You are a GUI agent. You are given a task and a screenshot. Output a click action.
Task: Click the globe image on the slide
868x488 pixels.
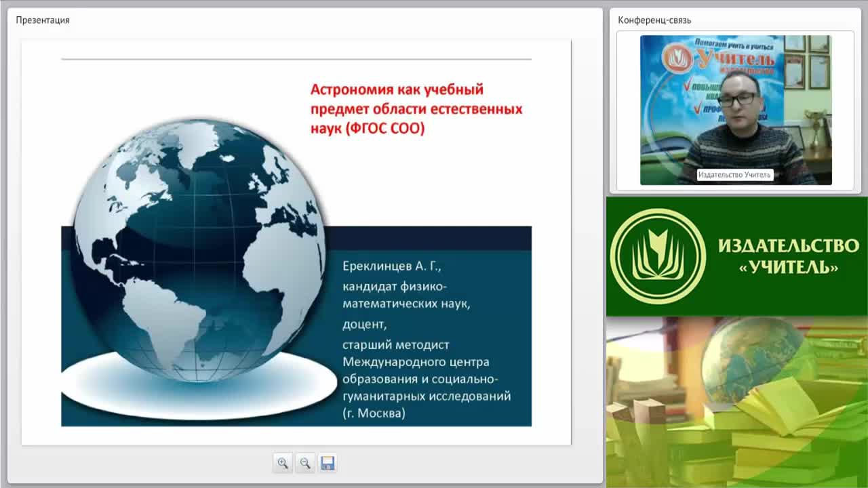pyautogui.click(x=198, y=249)
